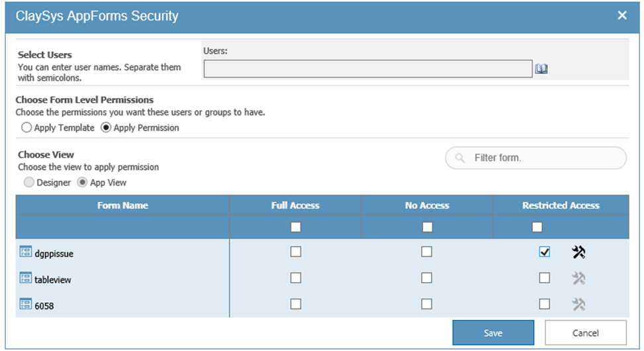Enable Full Access for tableview
This screenshot has height=351, width=644.
pos(296,278)
